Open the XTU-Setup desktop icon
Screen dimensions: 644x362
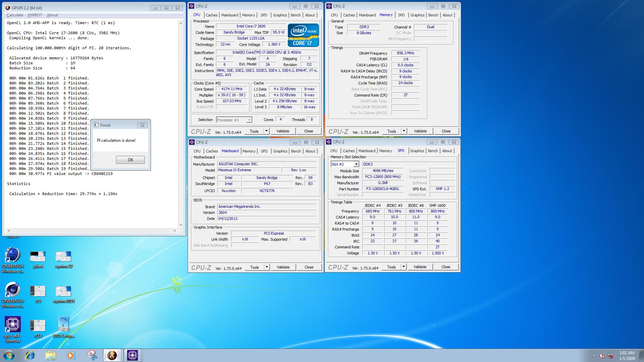63,327
